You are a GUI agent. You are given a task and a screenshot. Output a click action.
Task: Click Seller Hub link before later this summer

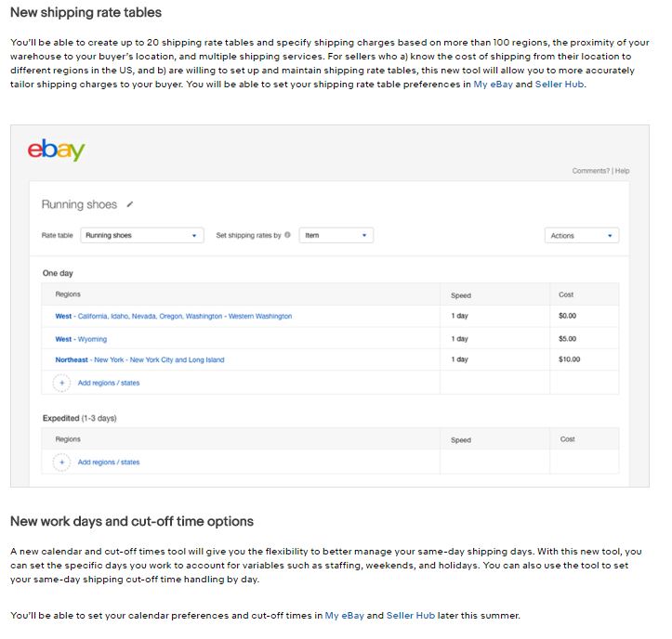point(411,616)
